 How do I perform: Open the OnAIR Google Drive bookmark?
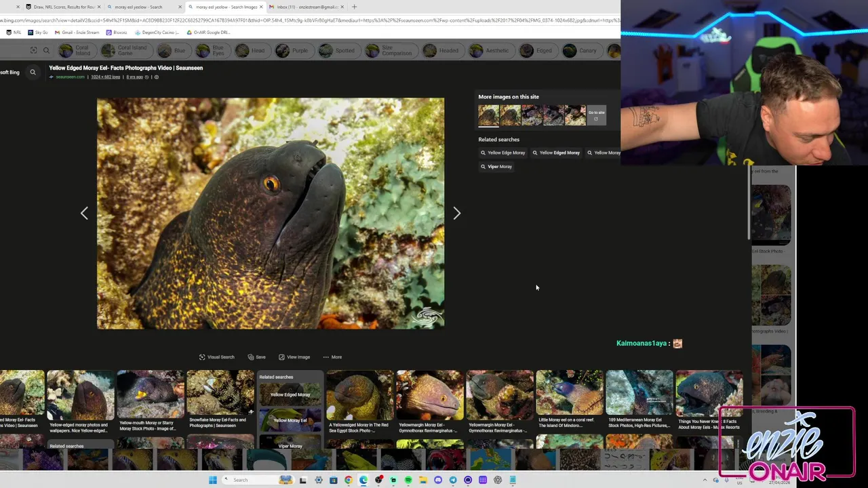pyautogui.click(x=210, y=33)
